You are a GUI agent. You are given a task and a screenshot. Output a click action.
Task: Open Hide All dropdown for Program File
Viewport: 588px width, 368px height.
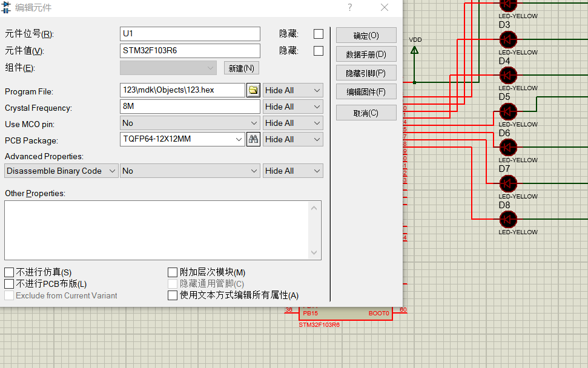coord(293,90)
